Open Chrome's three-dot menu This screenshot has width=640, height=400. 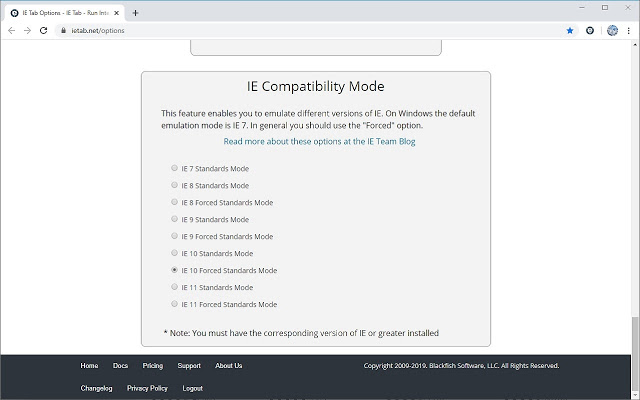[x=629, y=31]
